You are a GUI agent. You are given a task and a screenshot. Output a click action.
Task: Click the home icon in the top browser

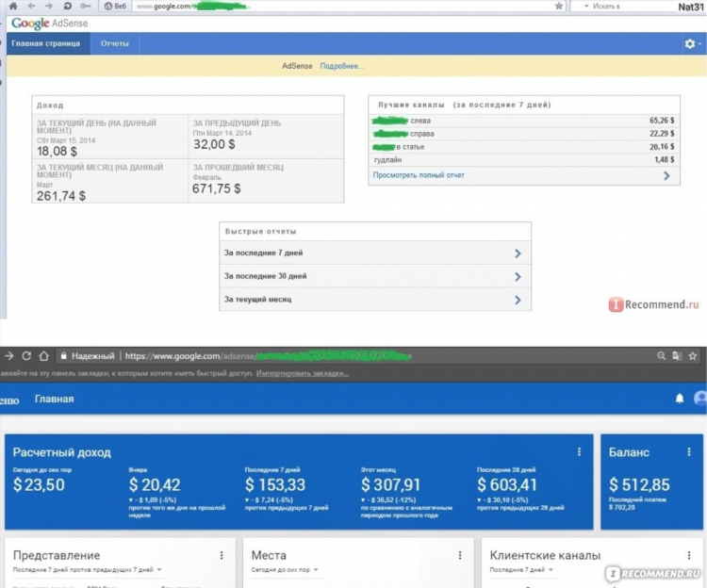coord(13,6)
